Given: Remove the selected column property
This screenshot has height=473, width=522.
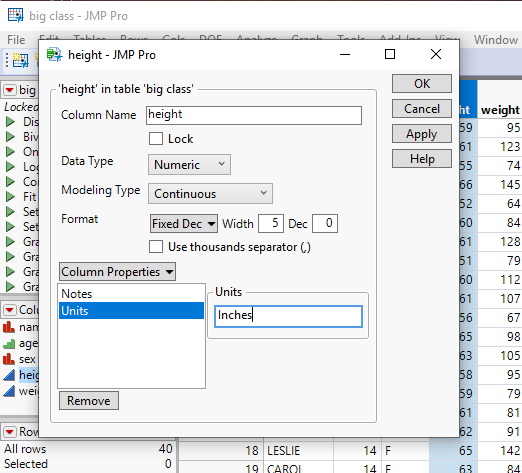Looking at the screenshot, I should click(x=89, y=400).
